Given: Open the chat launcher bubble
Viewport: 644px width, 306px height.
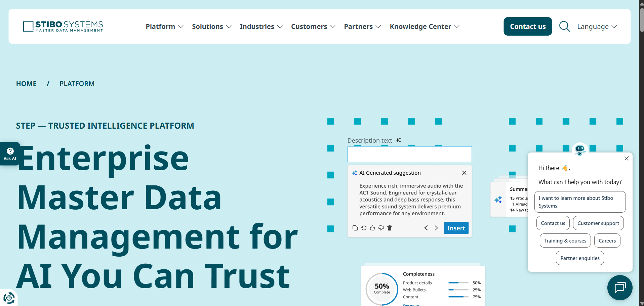Looking at the screenshot, I should click(619, 288).
